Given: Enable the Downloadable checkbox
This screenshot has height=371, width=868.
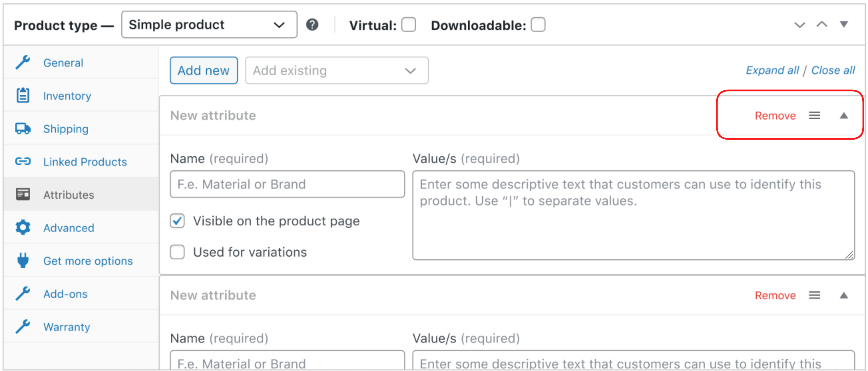Looking at the screenshot, I should (x=538, y=25).
